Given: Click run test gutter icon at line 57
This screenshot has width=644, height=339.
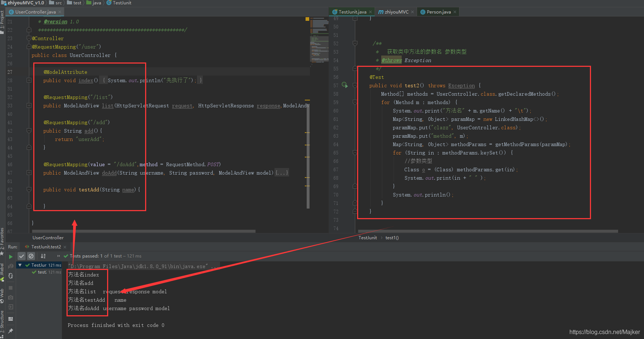Looking at the screenshot, I should coord(345,85).
